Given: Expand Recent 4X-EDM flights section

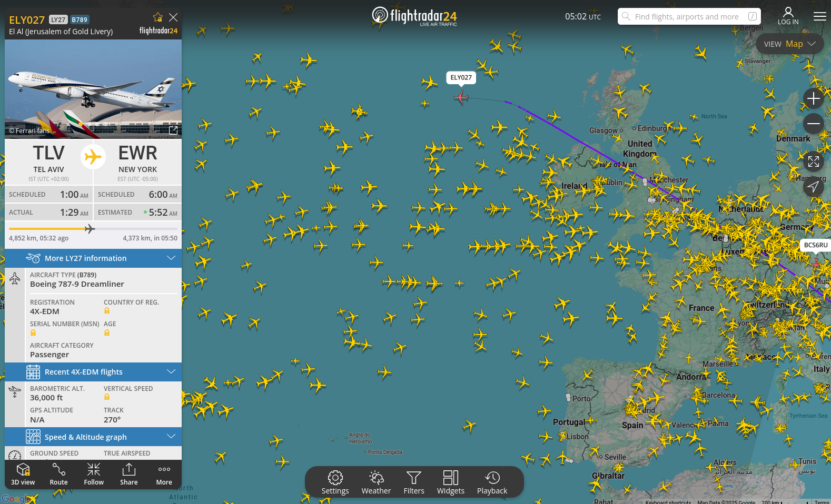Looking at the screenshot, I should tap(93, 372).
